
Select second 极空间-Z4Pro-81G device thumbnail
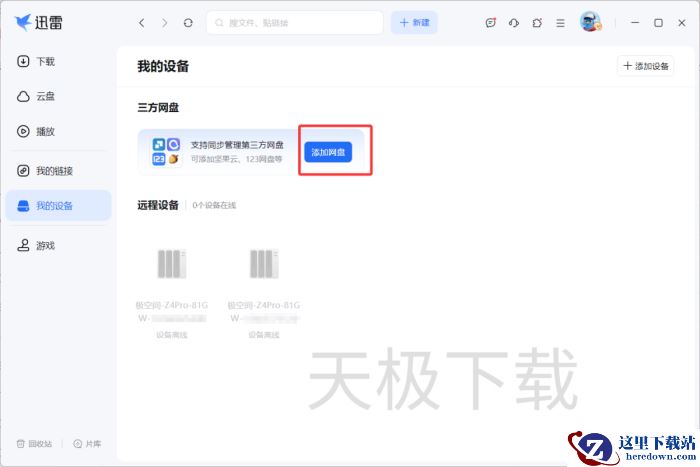click(264, 264)
